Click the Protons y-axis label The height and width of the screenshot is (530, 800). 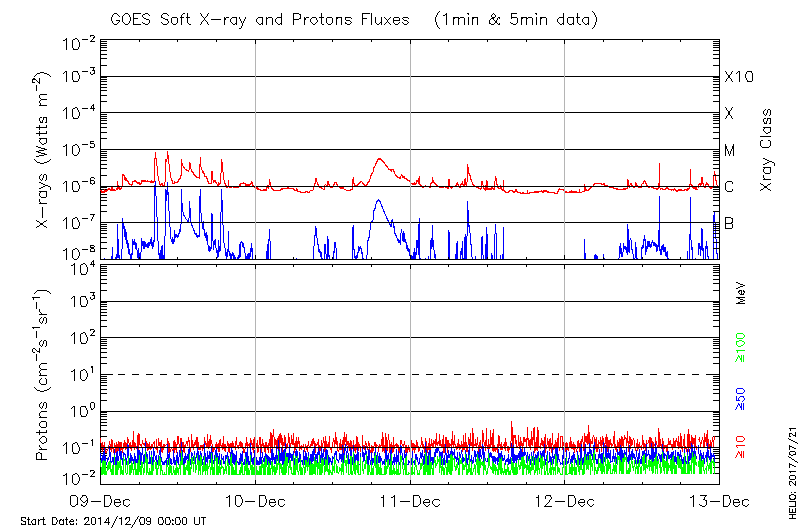(43, 375)
